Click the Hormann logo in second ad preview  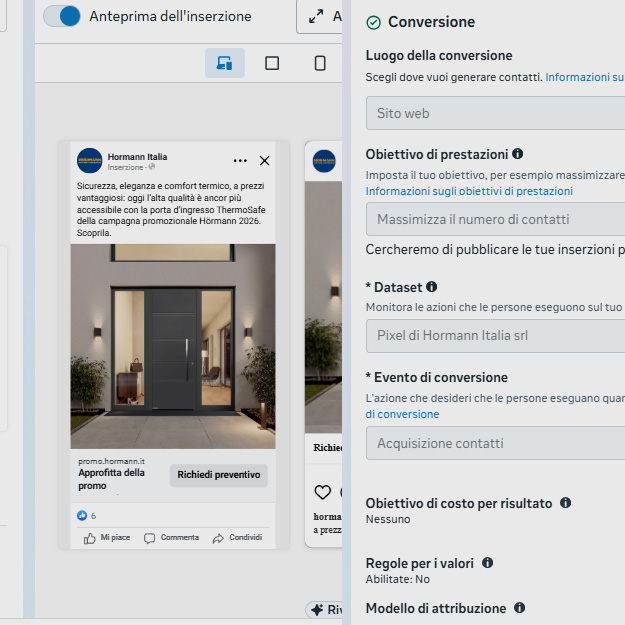pos(324,161)
